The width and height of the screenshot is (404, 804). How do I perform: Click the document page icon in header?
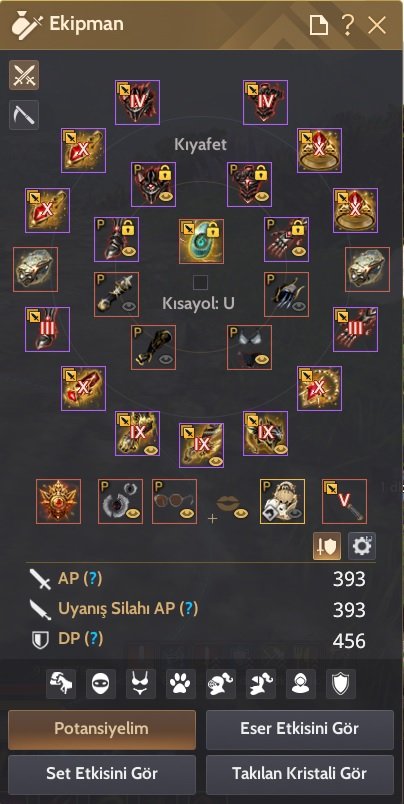tap(318, 25)
